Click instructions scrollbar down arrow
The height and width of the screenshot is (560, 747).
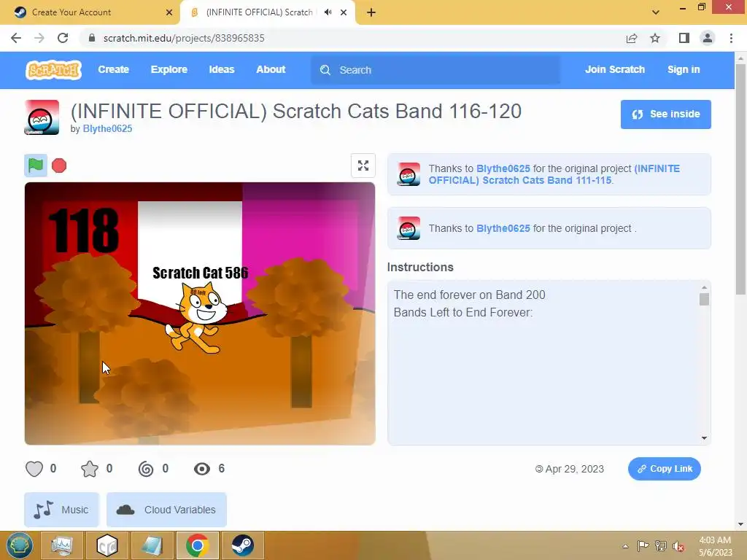coord(704,438)
